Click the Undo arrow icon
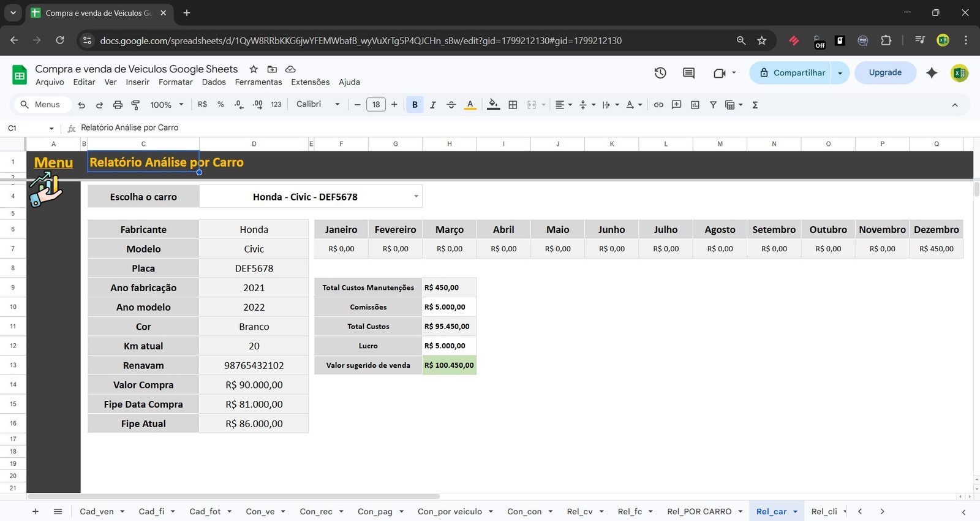The image size is (980, 521). tap(81, 105)
